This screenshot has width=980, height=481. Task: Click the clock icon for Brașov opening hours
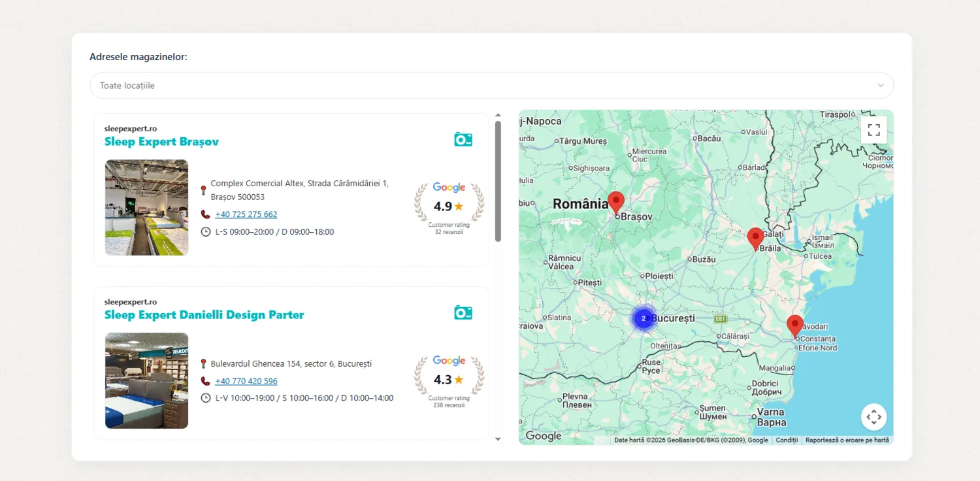205,232
